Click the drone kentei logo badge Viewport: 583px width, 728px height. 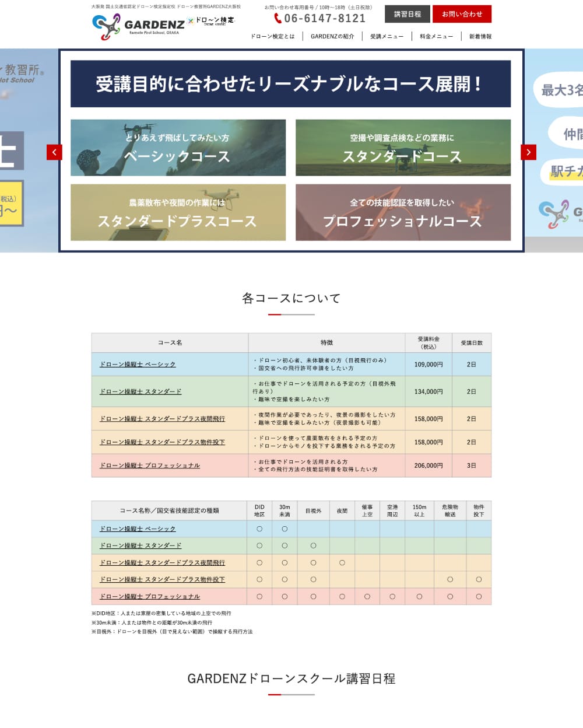(211, 21)
